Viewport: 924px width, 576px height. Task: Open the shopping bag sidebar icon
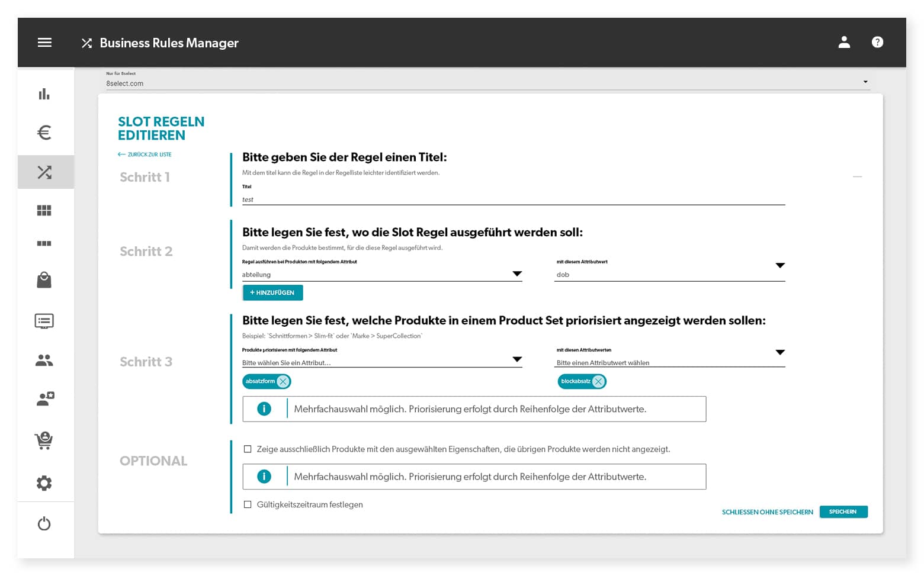44,280
